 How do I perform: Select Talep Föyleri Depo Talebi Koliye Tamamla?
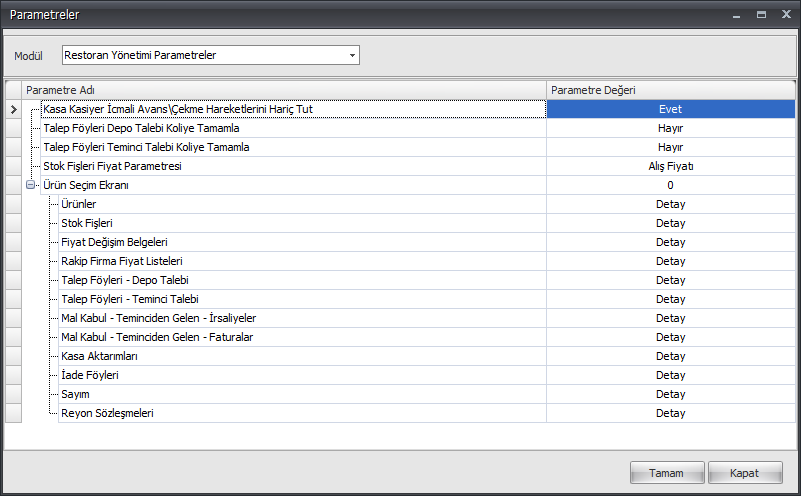pos(141,128)
